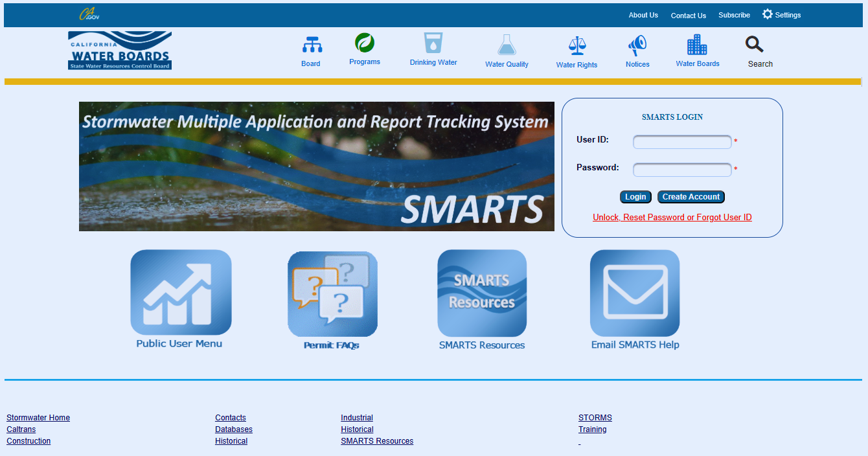
Task: Open the Email SMARTS Help envelope icon
Action: pos(635,293)
